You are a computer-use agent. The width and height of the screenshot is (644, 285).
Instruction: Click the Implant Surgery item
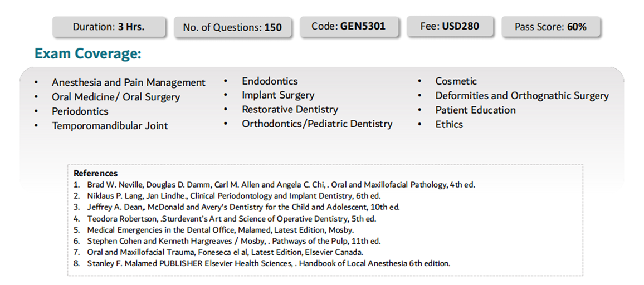coord(278,95)
